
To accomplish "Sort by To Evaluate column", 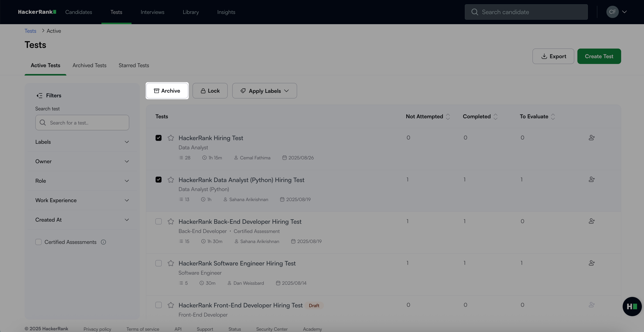I will tap(553, 117).
